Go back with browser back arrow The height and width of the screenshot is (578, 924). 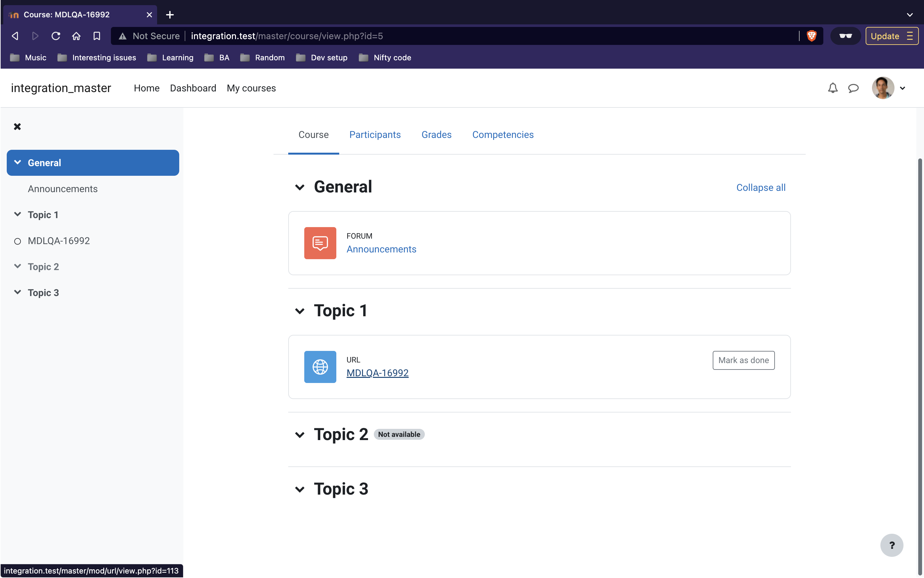pos(15,36)
